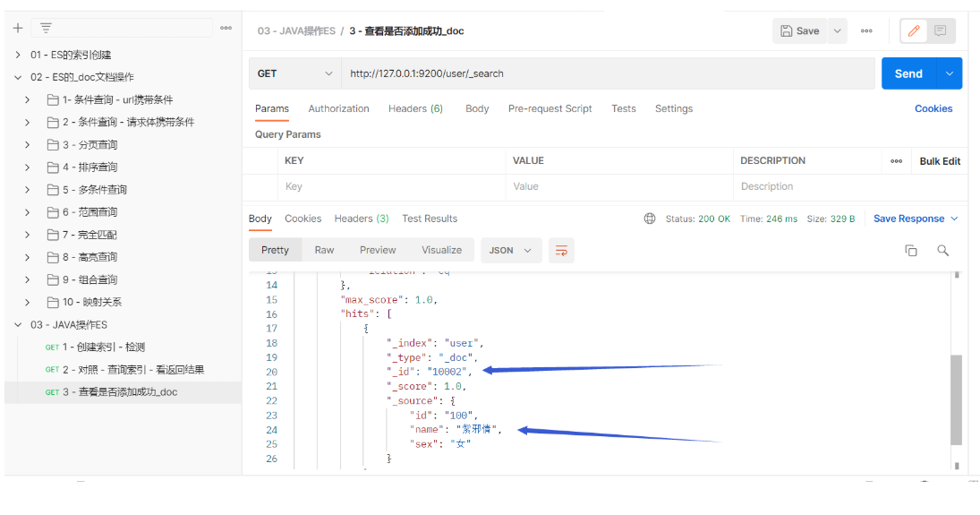Open the 9 - 组合查询 folder icon

coord(53,280)
